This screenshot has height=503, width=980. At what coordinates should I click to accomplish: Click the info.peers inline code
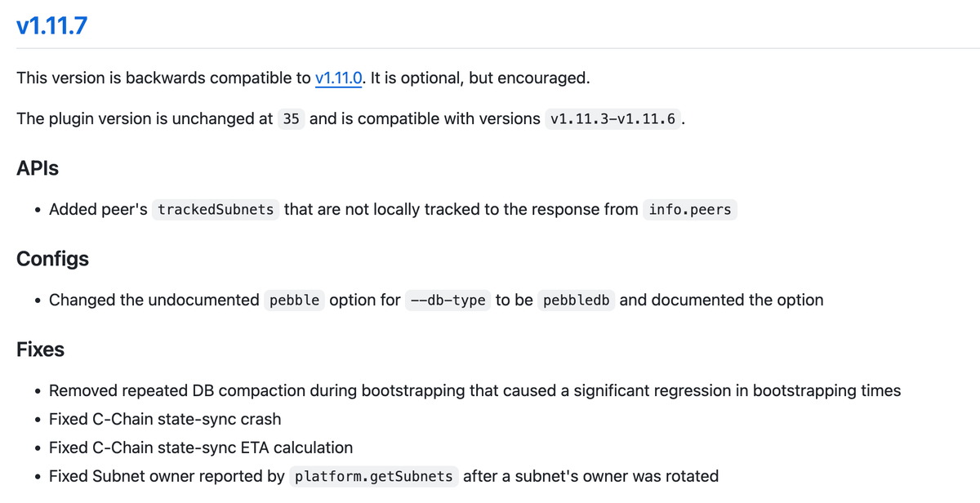690,210
